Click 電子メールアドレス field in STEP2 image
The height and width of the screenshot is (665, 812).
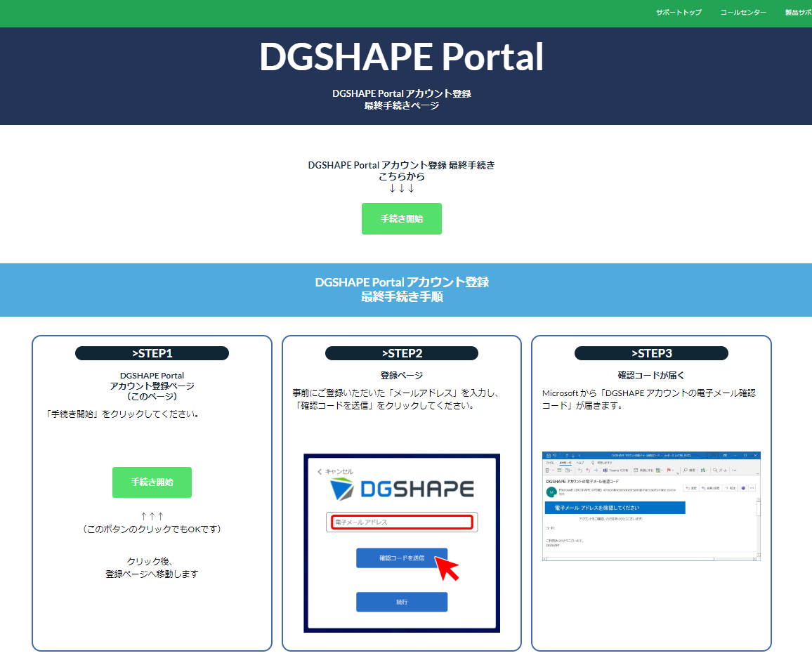tap(401, 522)
